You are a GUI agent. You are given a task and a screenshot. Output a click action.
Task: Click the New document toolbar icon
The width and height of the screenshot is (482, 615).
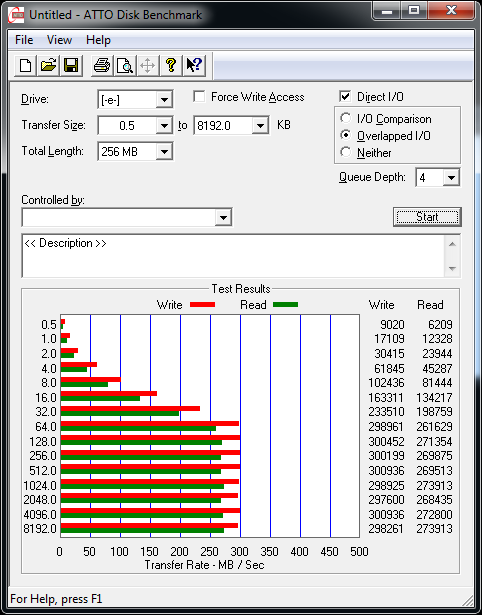click(x=25, y=65)
